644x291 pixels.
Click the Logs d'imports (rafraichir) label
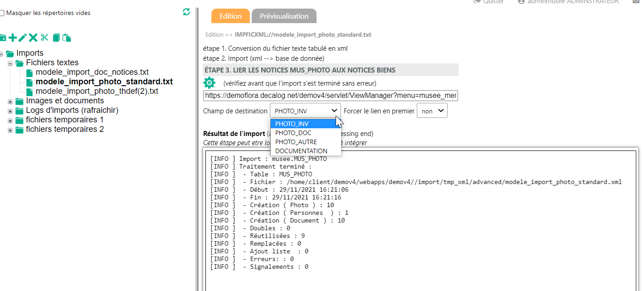(x=72, y=111)
